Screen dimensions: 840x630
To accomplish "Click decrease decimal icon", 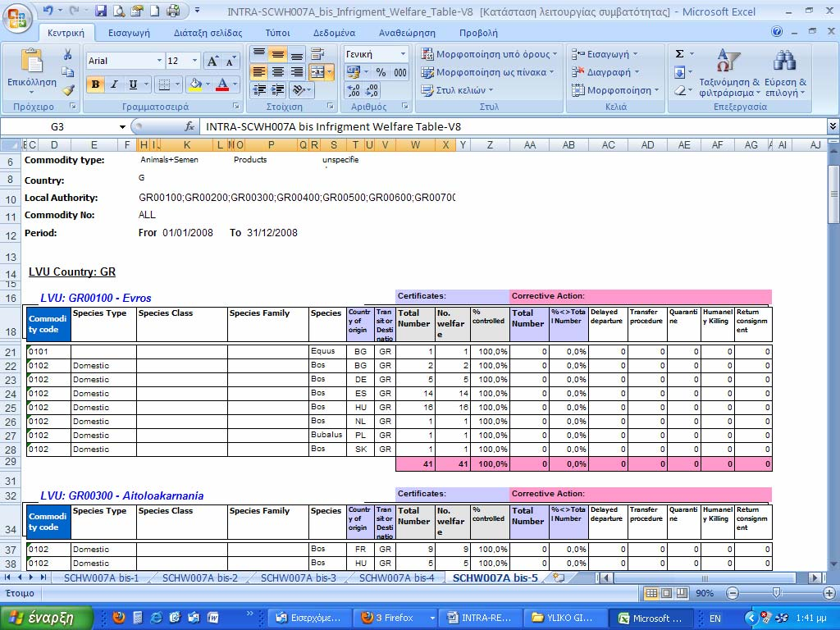I will pos(372,90).
